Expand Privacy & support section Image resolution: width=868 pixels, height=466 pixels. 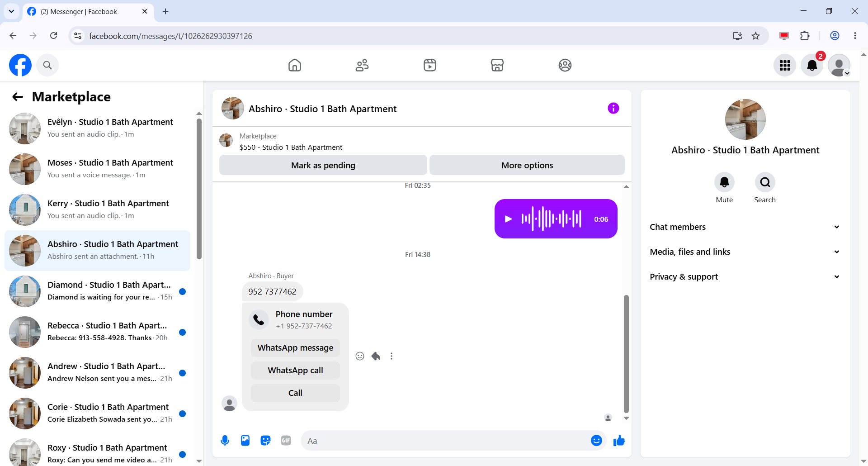[x=745, y=277]
